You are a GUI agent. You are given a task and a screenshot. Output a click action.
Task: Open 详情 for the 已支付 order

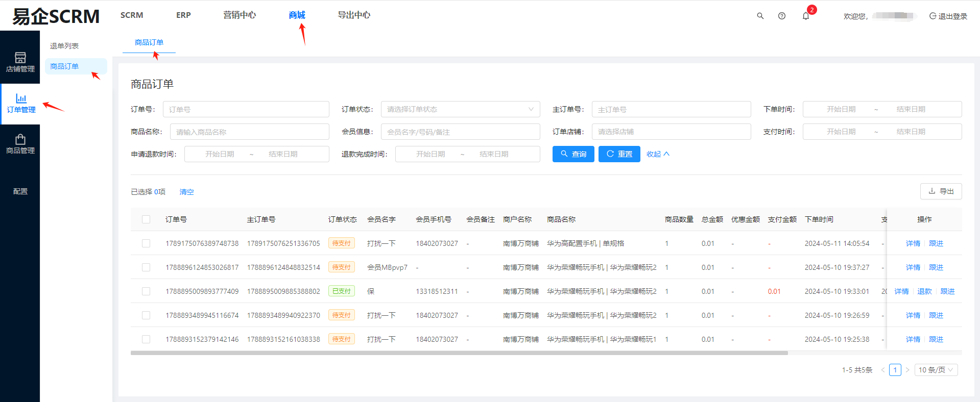[x=902, y=291]
